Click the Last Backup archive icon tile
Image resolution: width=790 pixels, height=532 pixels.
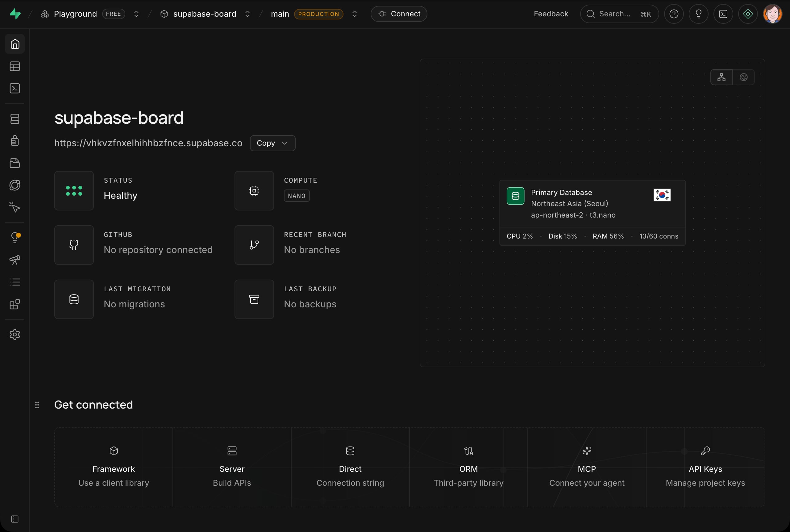pyautogui.click(x=254, y=299)
